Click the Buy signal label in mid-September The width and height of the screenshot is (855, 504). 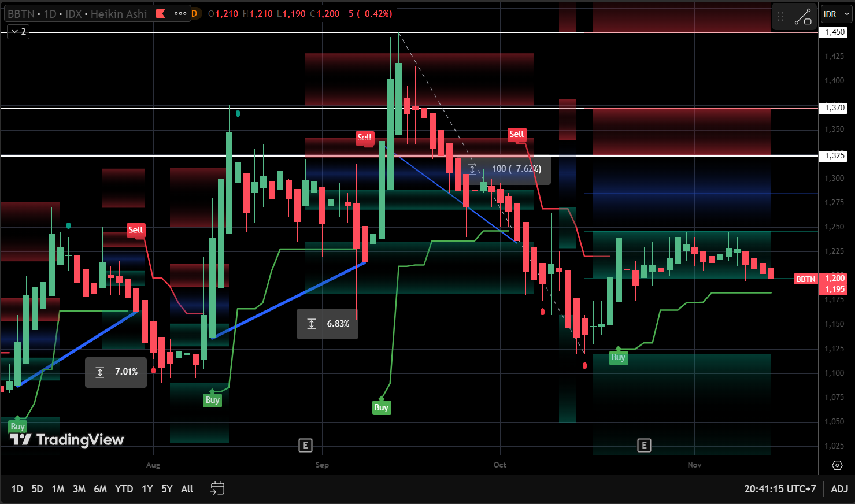(x=381, y=407)
